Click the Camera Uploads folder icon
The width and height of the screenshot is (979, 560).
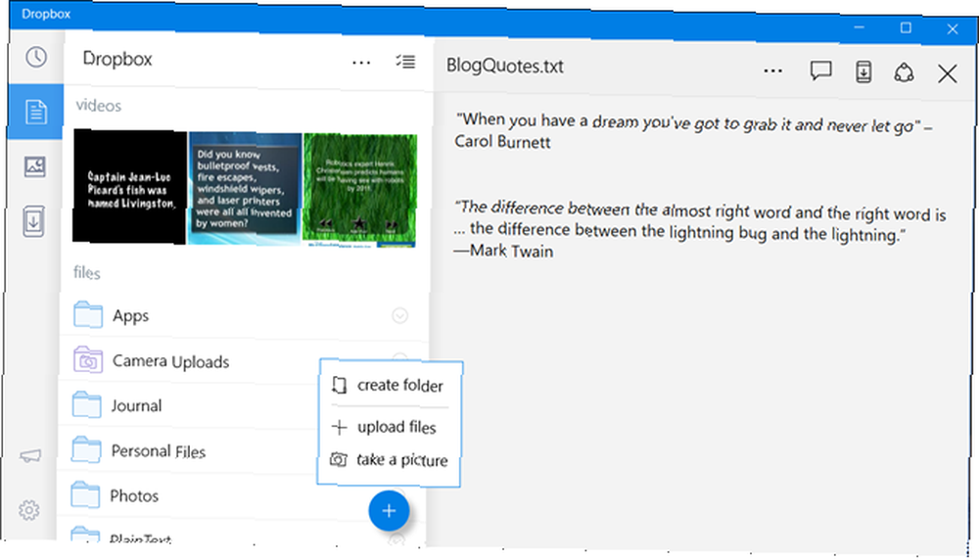[88, 359]
